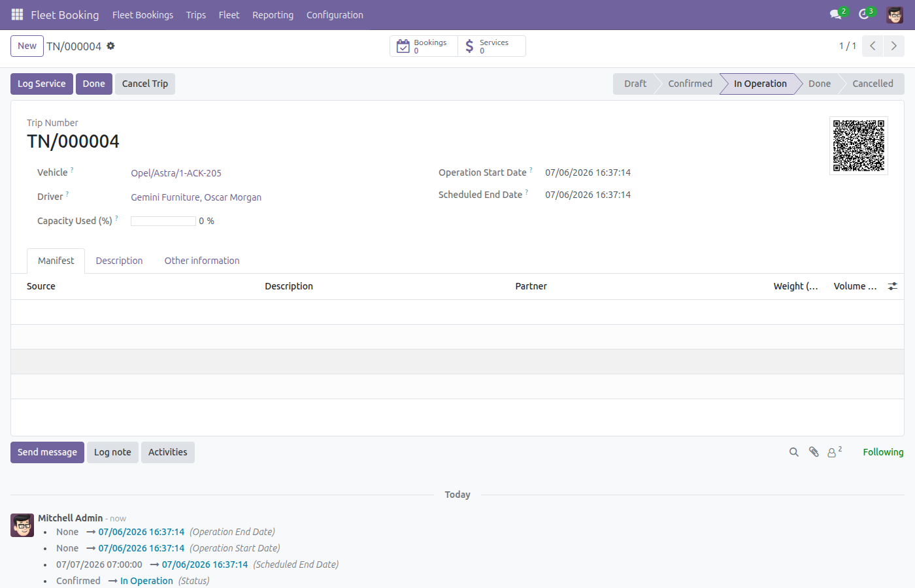Open the Services dollar smart button

[491, 46]
